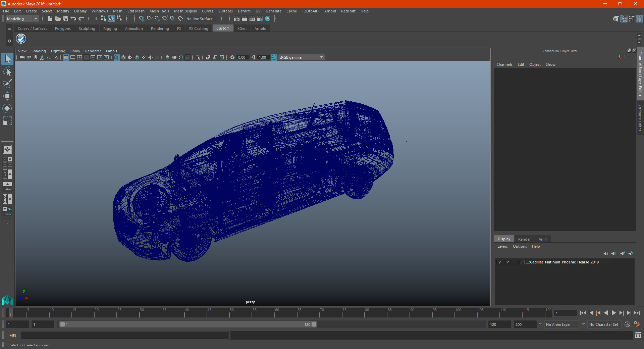
Task: Click the select camera icon in viewport
Action: click(22, 57)
